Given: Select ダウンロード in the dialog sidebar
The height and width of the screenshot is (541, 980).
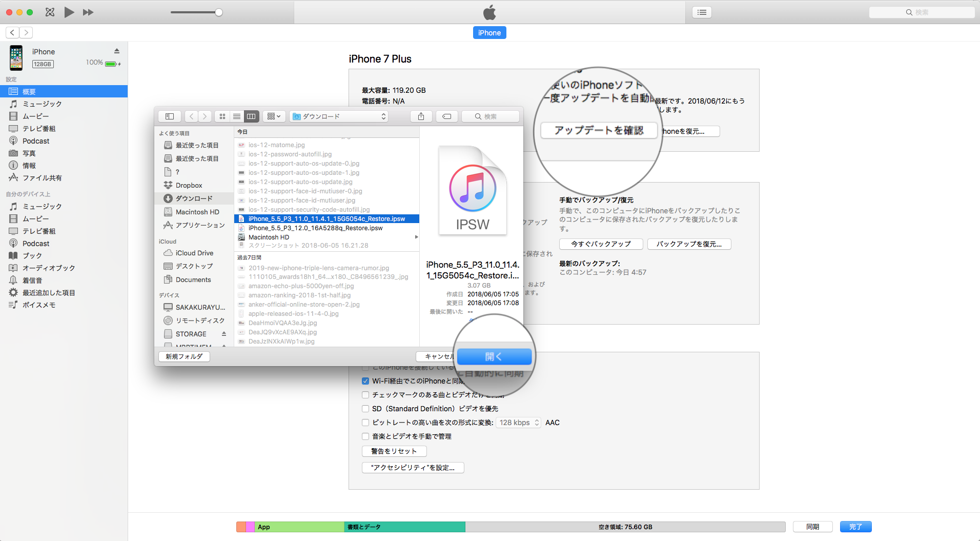Looking at the screenshot, I should click(x=194, y=198).
